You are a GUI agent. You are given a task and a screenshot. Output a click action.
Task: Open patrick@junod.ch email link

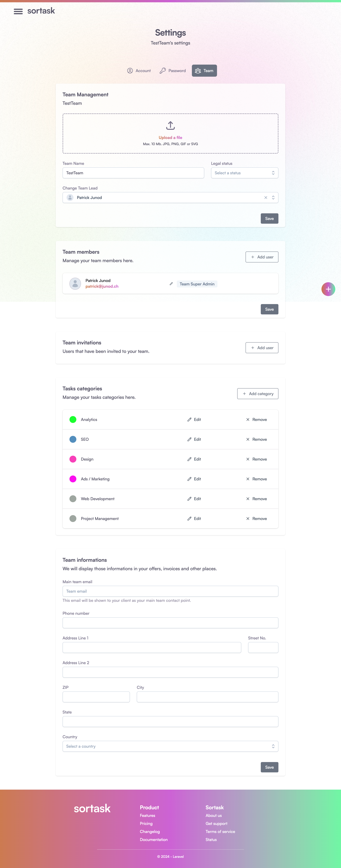[102, 286]
